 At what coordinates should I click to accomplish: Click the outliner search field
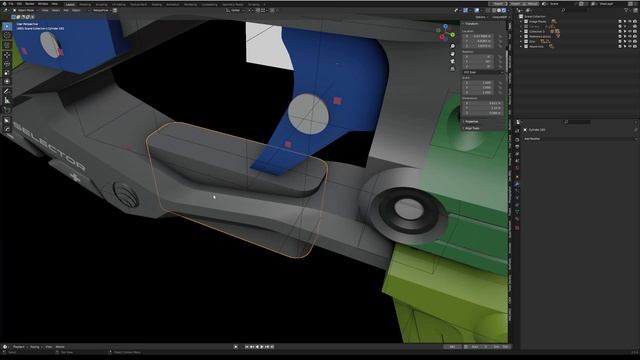576,10
